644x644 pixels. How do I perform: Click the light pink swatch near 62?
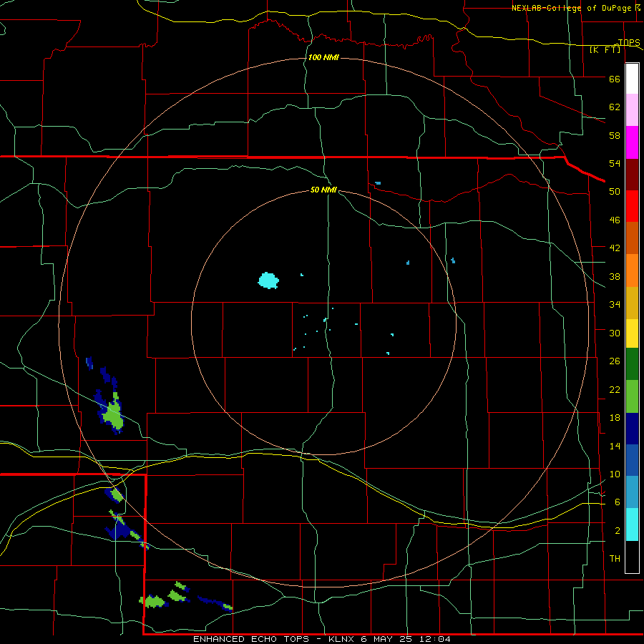[632, 109]
